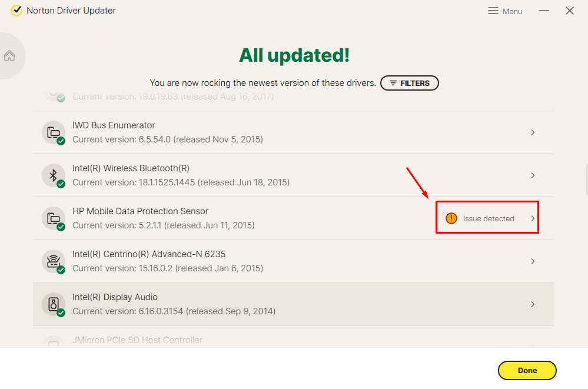Expand IWD Bus Enumerator details chevron
588x389 pixels.
click(x=533, y=132)
